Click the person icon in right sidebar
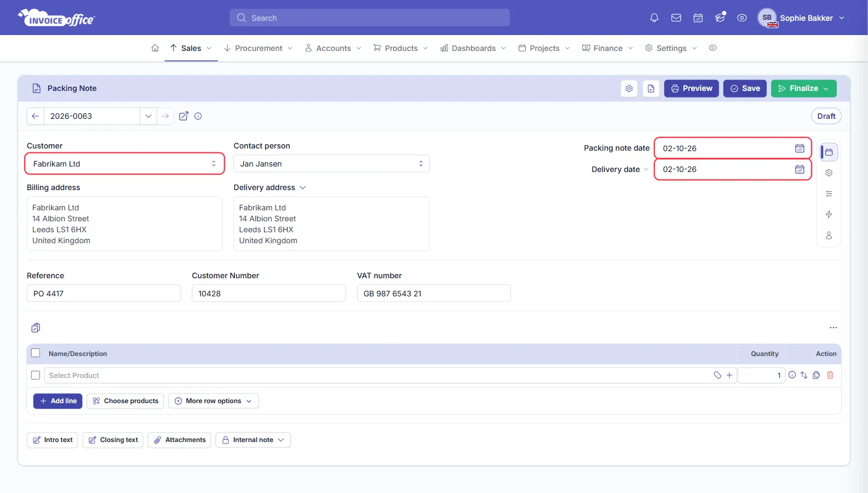 pos(829,236)
